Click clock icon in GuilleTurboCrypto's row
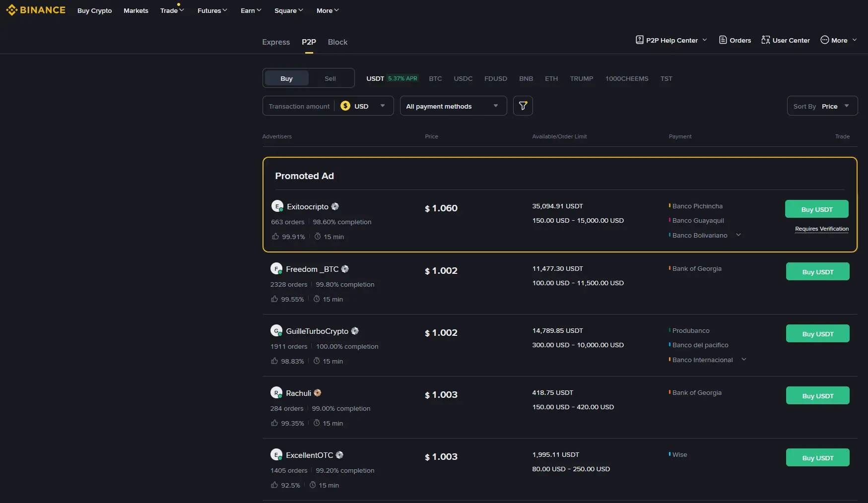Viewport: 868px width, 503px height. pos(317,361)
